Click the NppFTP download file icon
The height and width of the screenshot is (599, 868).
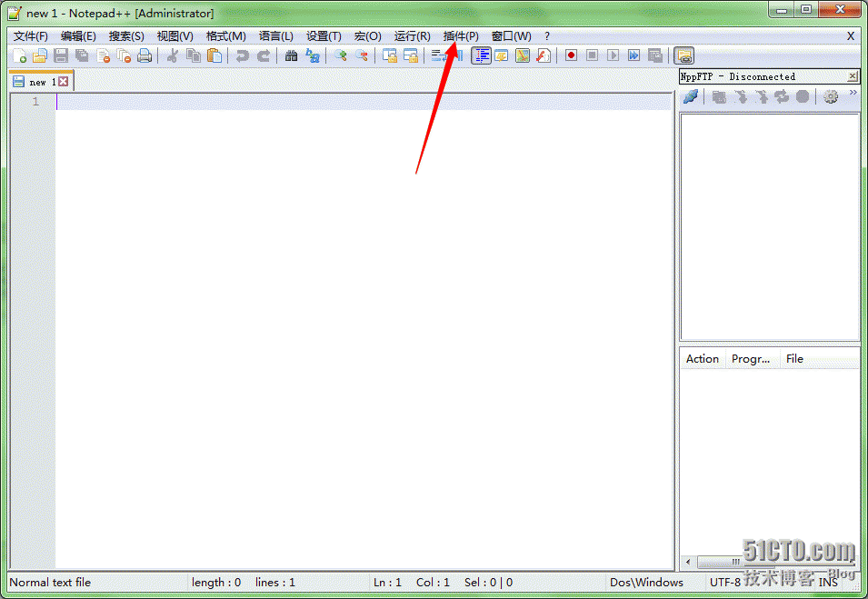[741, 97]
